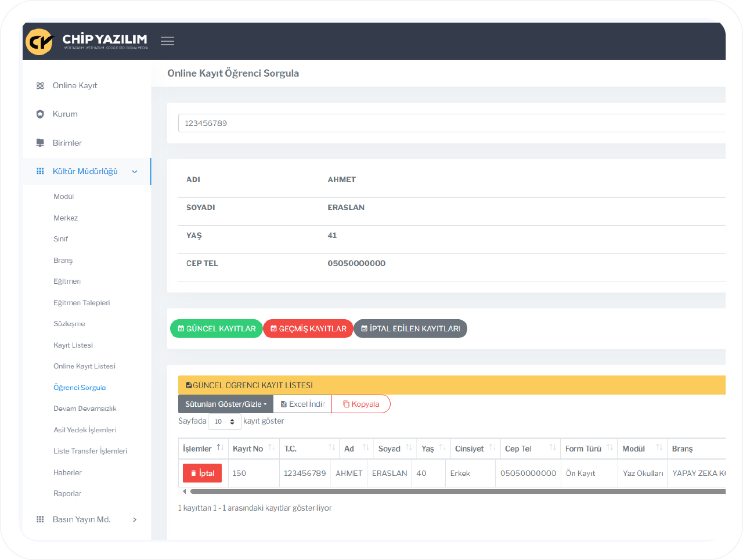The height and width of the screenshot is (560, 743).
Task: Click phone cell '05050000000' in table
Action: 528,474
